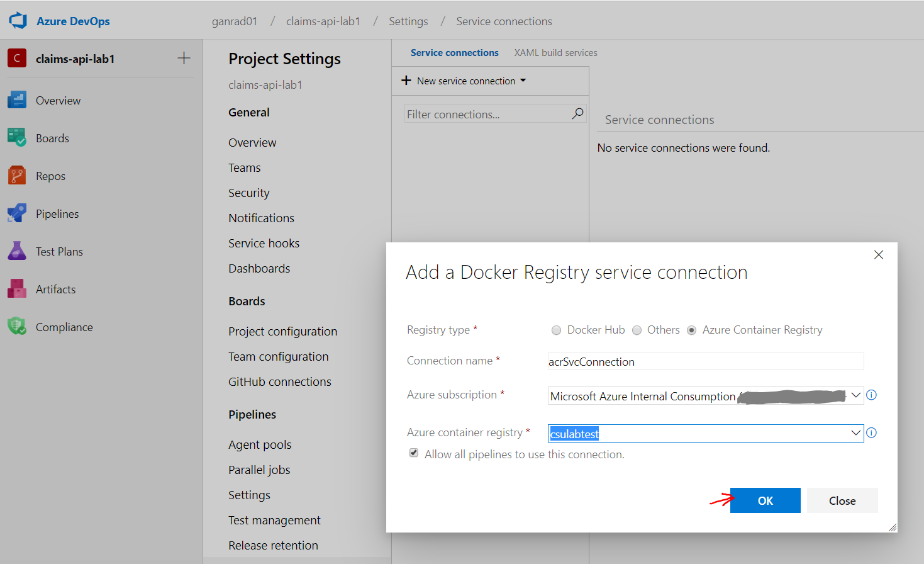Open Settings under Pipelines section
The width and height of the screenshot is (924, 564).
click(249, 495)
